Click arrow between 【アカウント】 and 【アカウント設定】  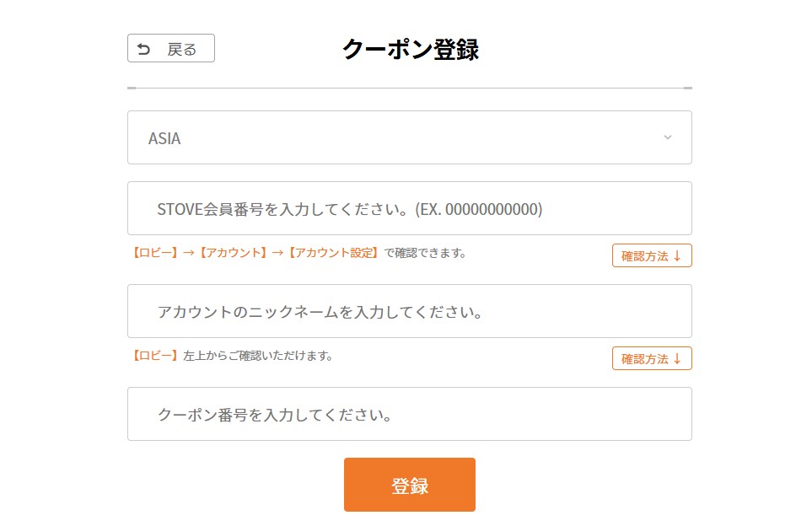(x=278, y=253)
